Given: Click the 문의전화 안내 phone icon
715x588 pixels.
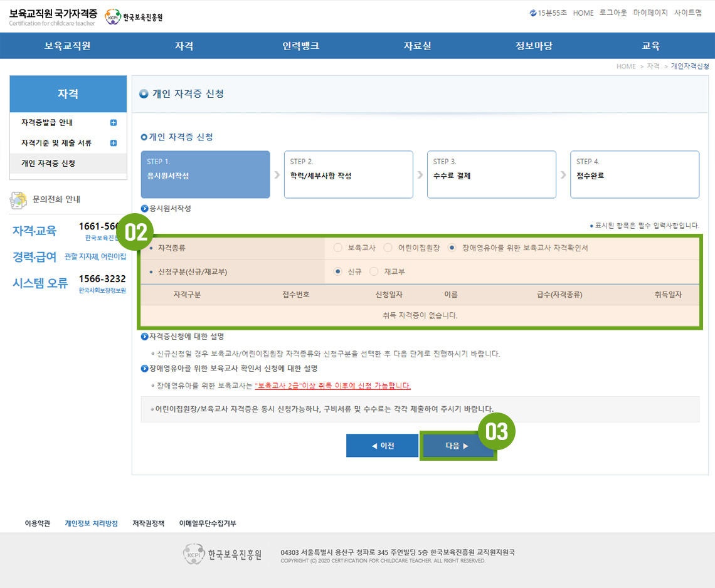Looking at the screenshot, I should point(19,200).
